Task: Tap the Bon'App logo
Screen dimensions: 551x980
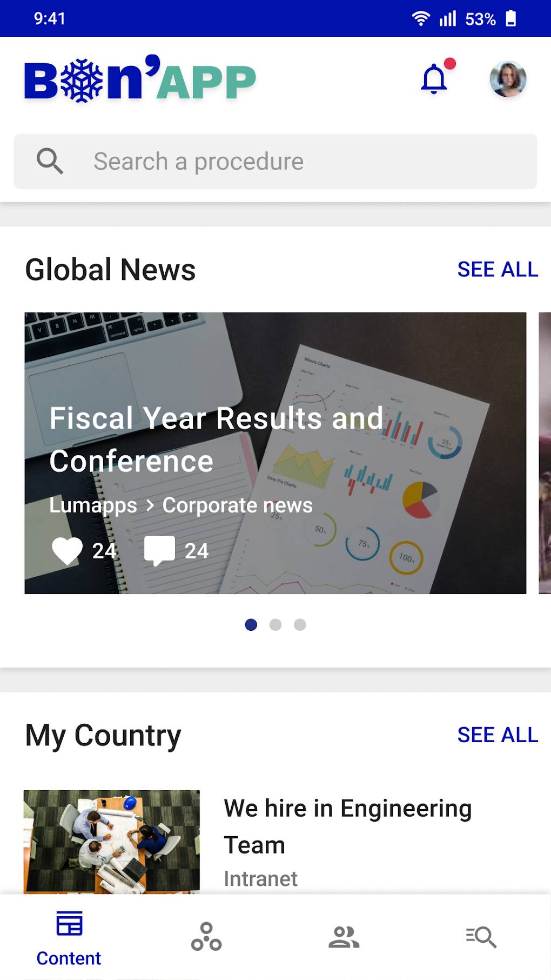Action: tap(140, 80)
